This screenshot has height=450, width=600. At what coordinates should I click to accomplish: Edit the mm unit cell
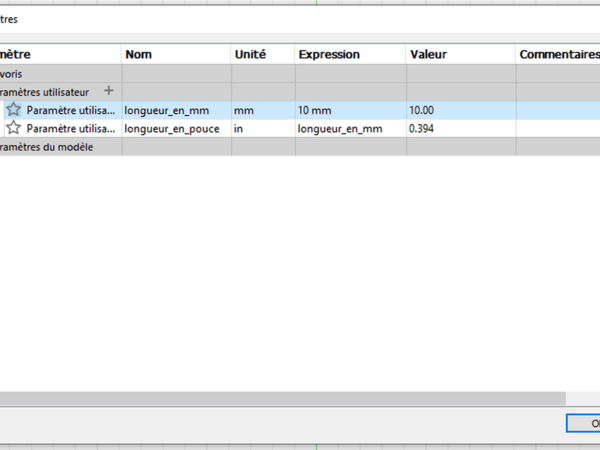(x=263, y=110)
